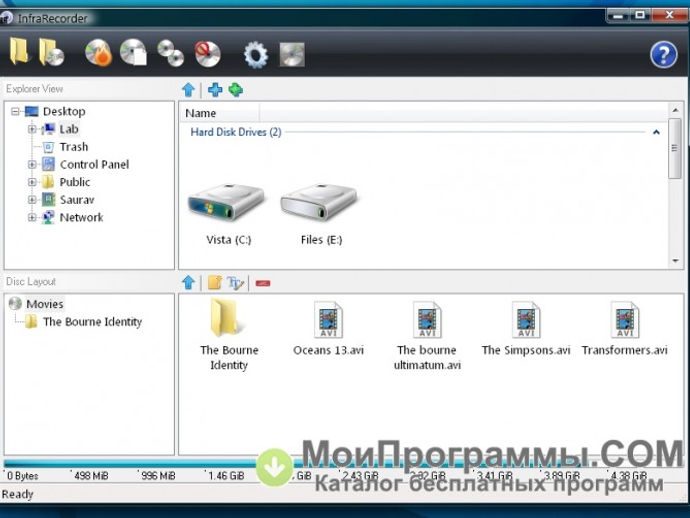
Task: Select Trash in Explorer tree
Action: point(73,147)
